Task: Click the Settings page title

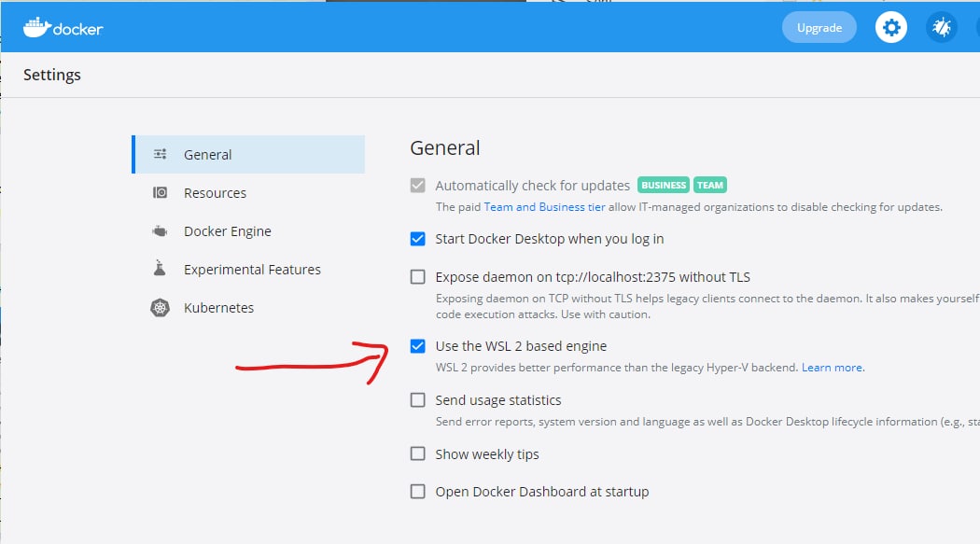Action: 52,75
